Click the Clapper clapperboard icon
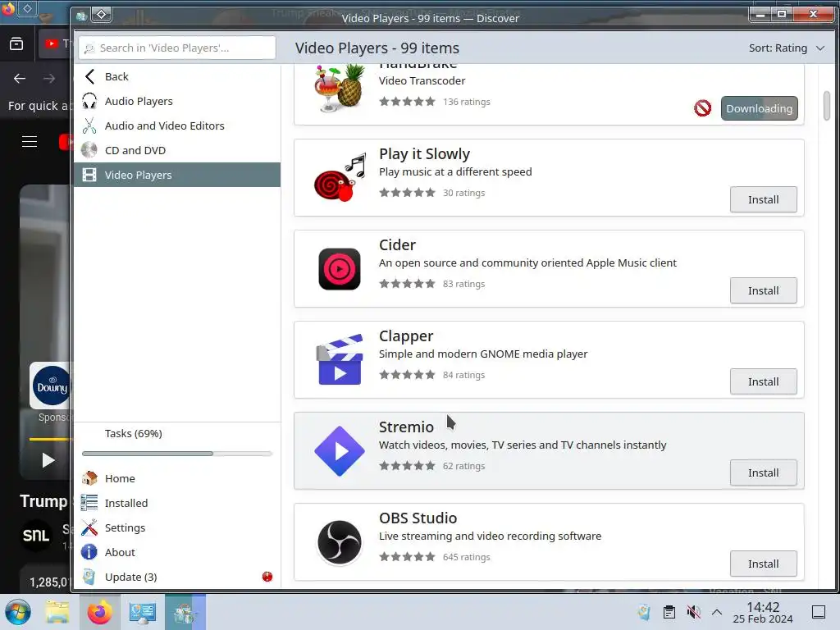Viewport: 840px width, 630px height. pyautogui.click(x=340, y=360)
